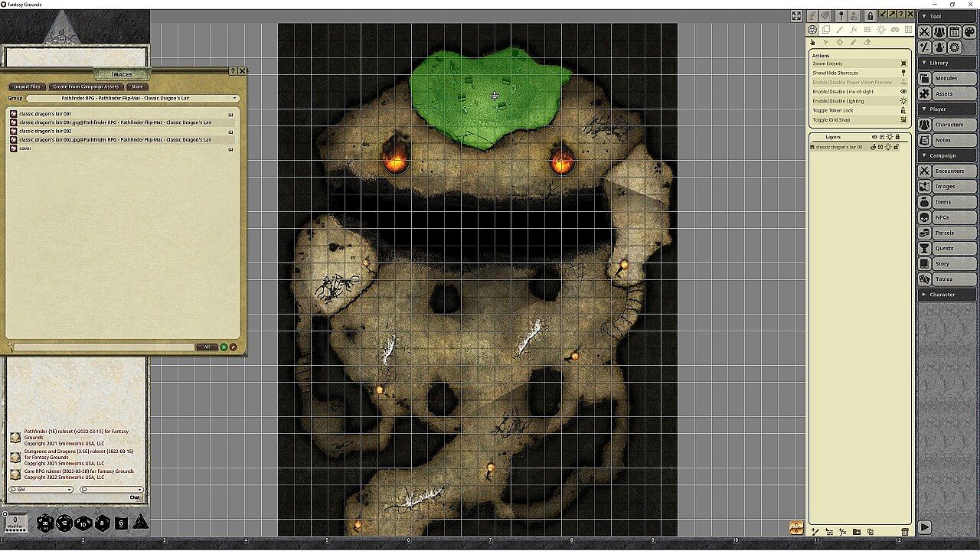Screen dimensions: 980x551
Task: Roll the d12 die
Action: 64,523
